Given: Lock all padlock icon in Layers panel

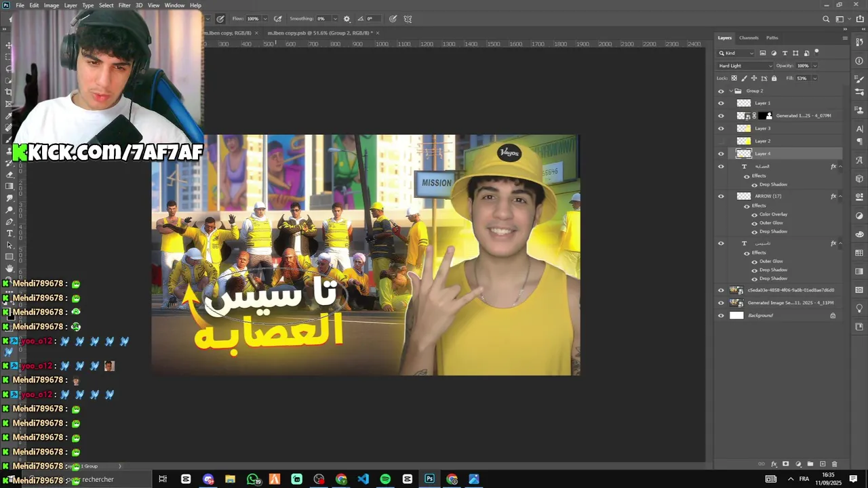Looking at the screenshot, I should (774, 78).
